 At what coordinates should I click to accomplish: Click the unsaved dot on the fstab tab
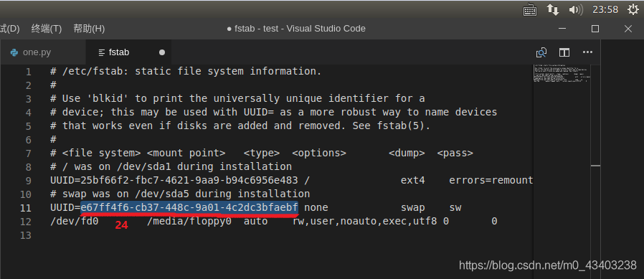(x=162, y=52)
